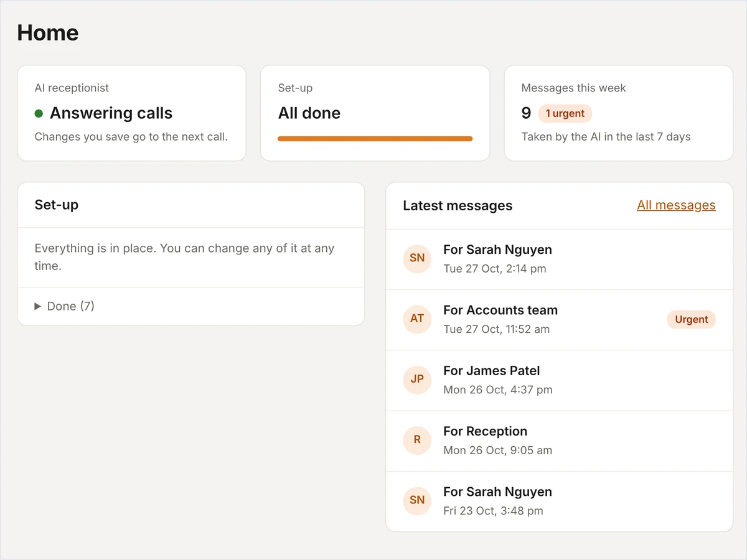Expand the Done (7) disclosure triangle
Viewport: 747px width, 560px height.
(x=38, y=306)
